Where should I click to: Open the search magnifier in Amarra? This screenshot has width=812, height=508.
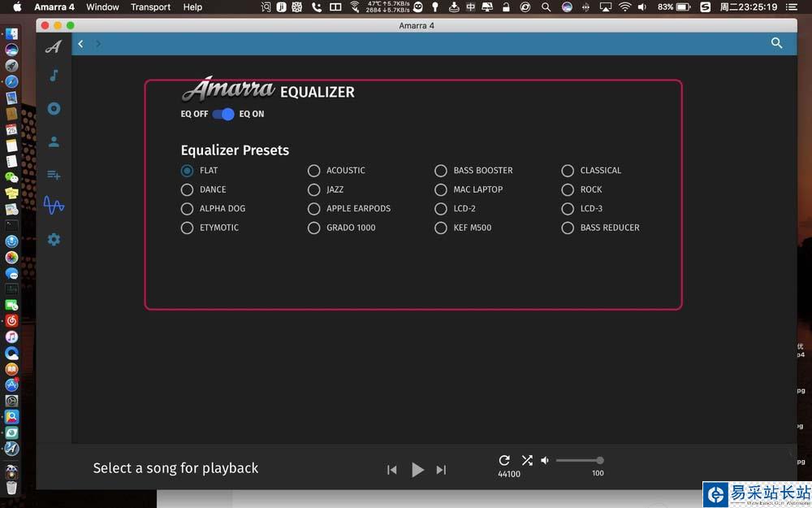776,43
